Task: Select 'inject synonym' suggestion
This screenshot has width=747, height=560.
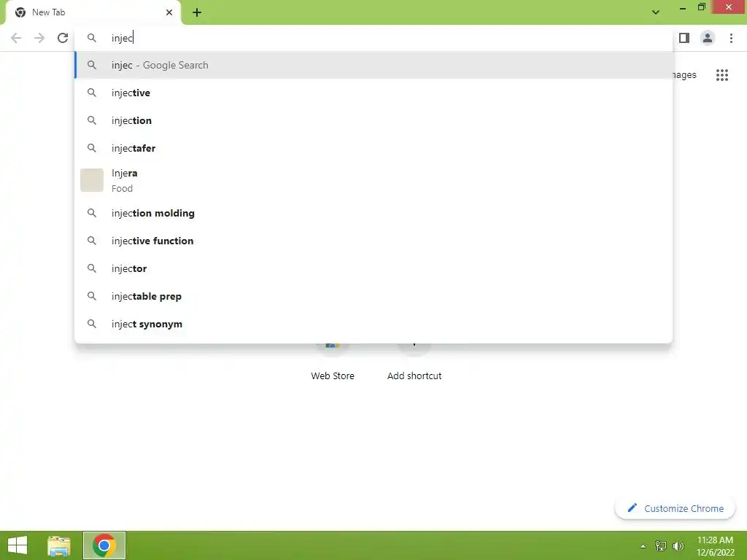Action: tap(373, 324)
